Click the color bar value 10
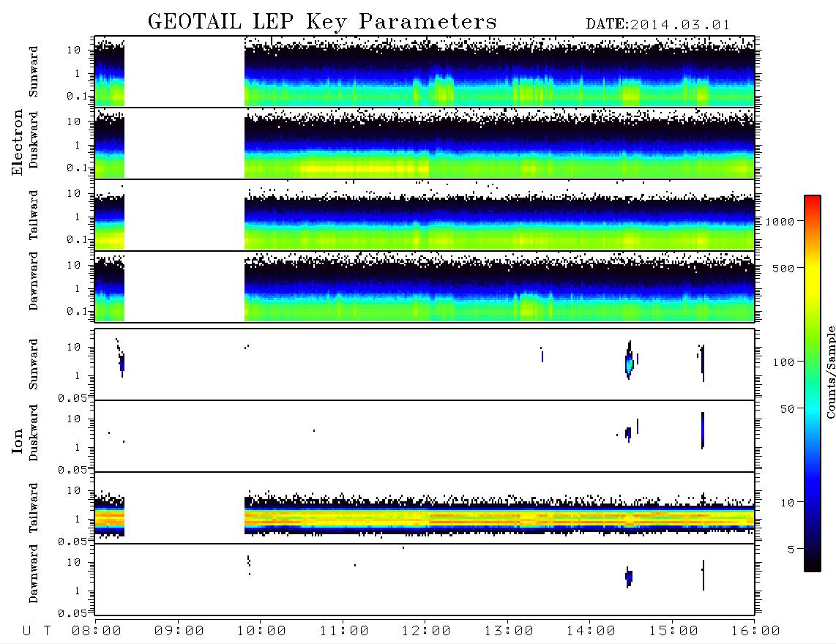Screen dimensions: 836x644 [x=787, y=503]
